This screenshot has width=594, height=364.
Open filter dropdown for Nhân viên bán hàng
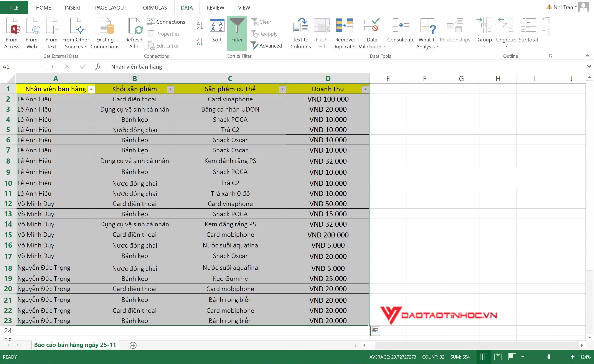[91, 89]
